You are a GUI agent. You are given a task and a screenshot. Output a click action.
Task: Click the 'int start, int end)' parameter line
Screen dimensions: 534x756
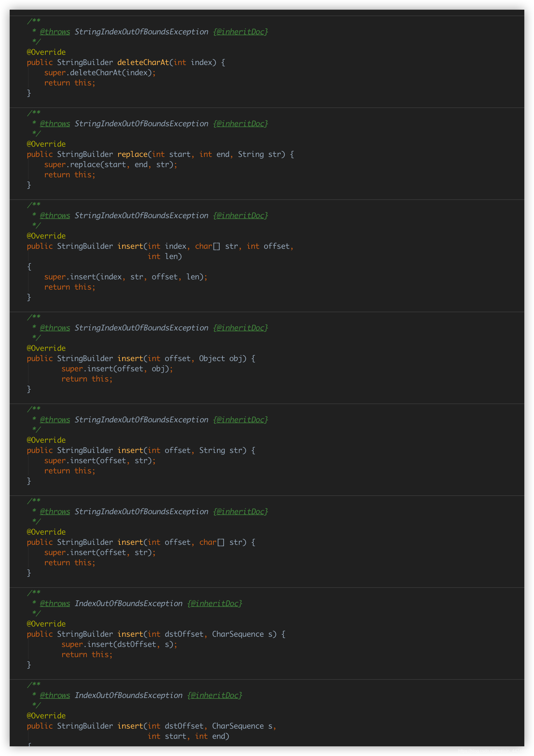tap(188, 736)
